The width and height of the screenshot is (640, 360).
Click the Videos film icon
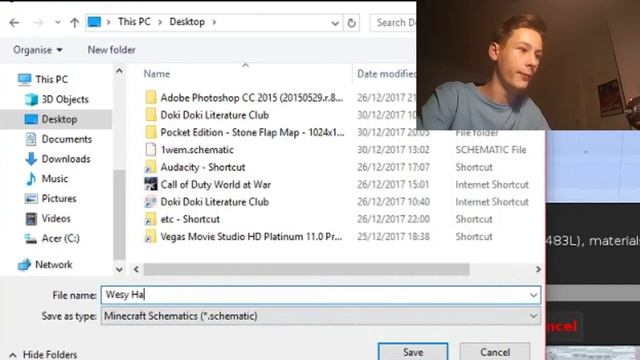31,219
